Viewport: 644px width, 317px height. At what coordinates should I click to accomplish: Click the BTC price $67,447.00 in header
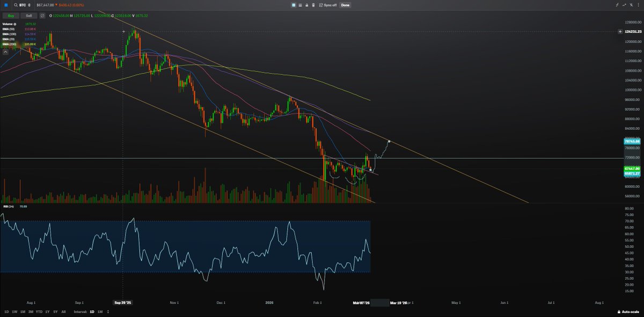pos(45,5)
